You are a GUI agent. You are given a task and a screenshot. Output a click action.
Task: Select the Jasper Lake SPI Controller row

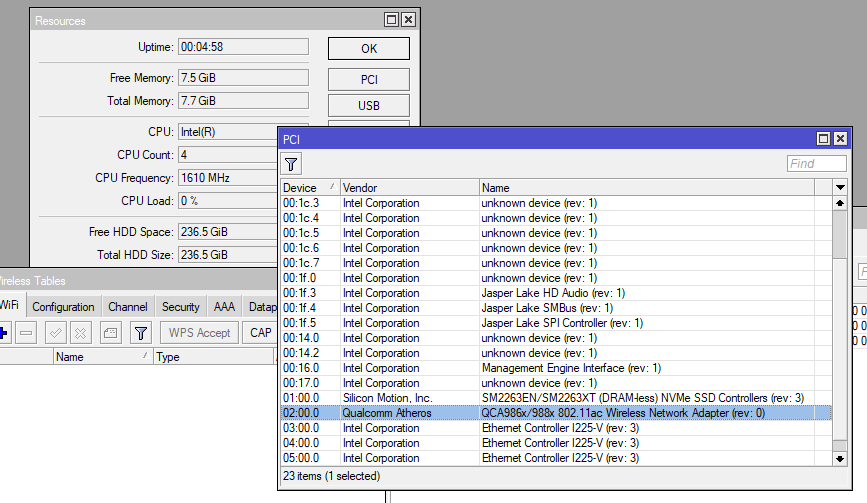pos(556,323)
